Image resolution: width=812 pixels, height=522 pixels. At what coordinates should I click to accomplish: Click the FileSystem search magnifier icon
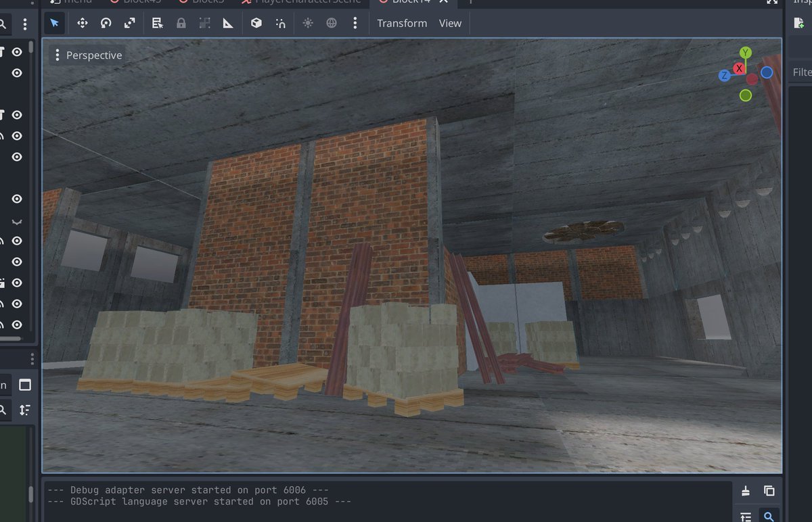pos(3,410)
